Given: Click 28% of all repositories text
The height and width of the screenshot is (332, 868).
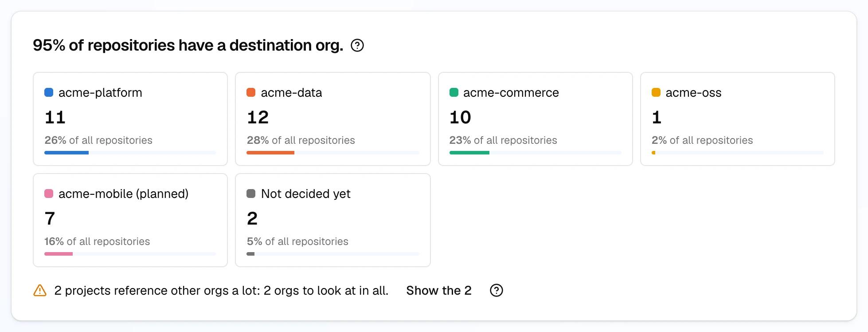Looking at the screenshot, I should tap(301, 140).
